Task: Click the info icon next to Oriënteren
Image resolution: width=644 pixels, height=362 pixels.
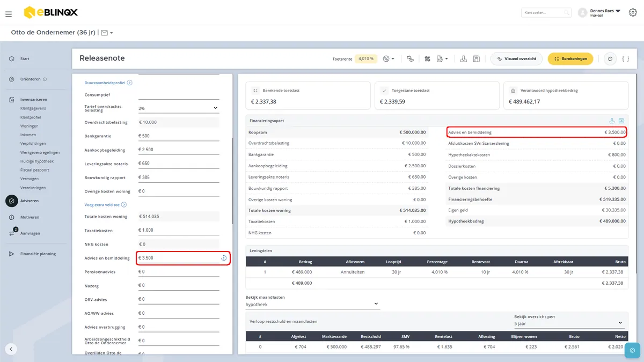Action: [45, 79]
